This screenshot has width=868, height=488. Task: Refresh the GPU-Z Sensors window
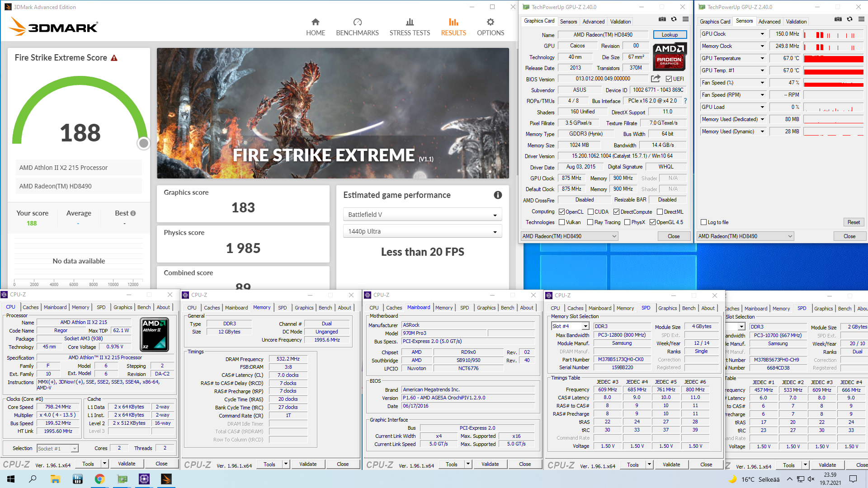pos(849,19)
